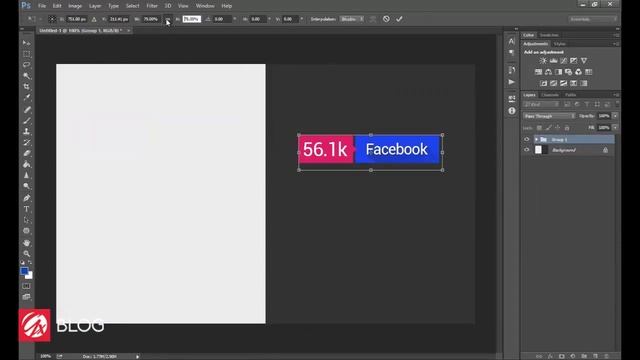Add an Exposure adjustment

pos(573,60)
